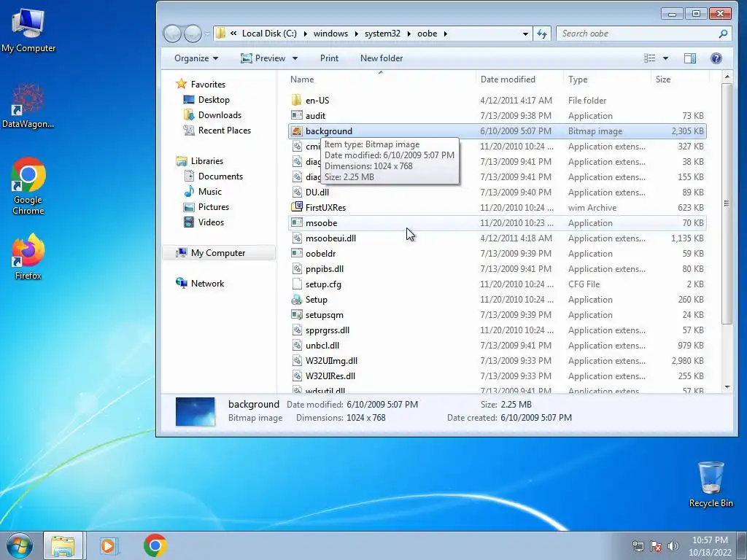Image resolution: width=747 pixels, height=560 pixels.
Task: Click the file list vertical scrollbar thumb
Action: coord(727,203)
